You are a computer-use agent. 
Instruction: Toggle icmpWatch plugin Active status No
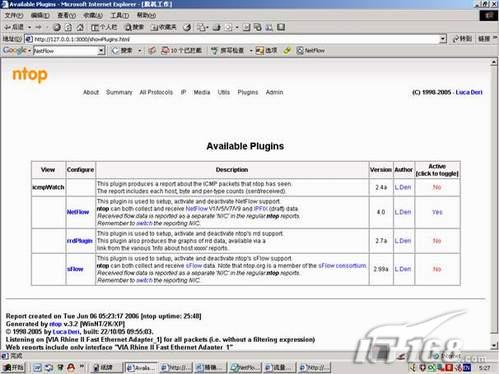[x=437, y=187]
